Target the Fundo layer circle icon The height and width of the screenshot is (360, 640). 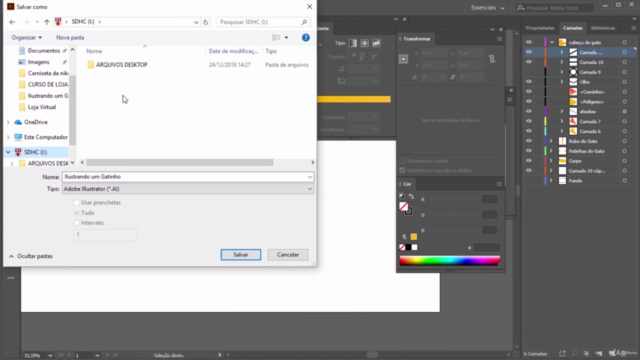click(x=624, y=181)
